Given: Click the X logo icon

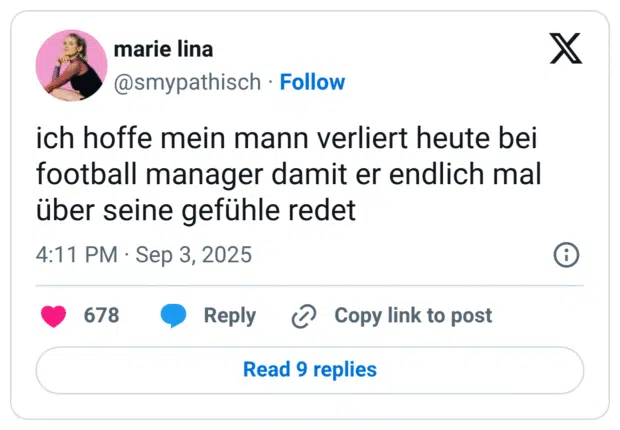Looking at the screenshot, I should tap(566, 48).
